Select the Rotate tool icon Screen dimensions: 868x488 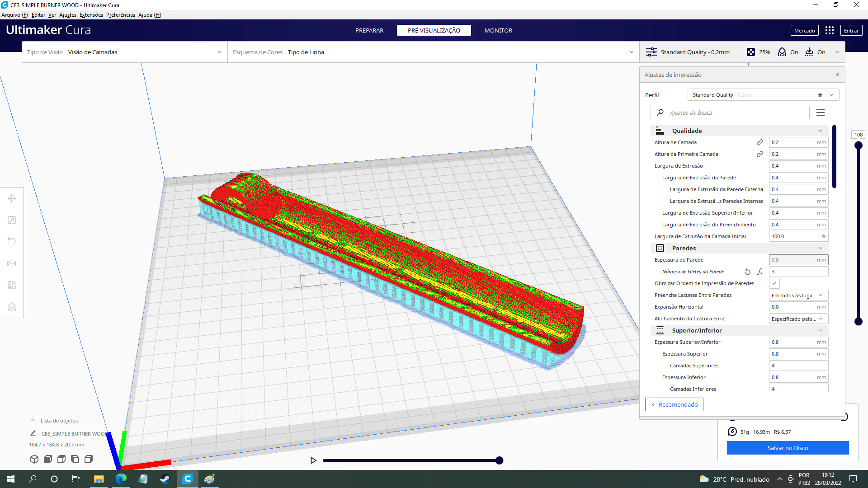point(12,242)
